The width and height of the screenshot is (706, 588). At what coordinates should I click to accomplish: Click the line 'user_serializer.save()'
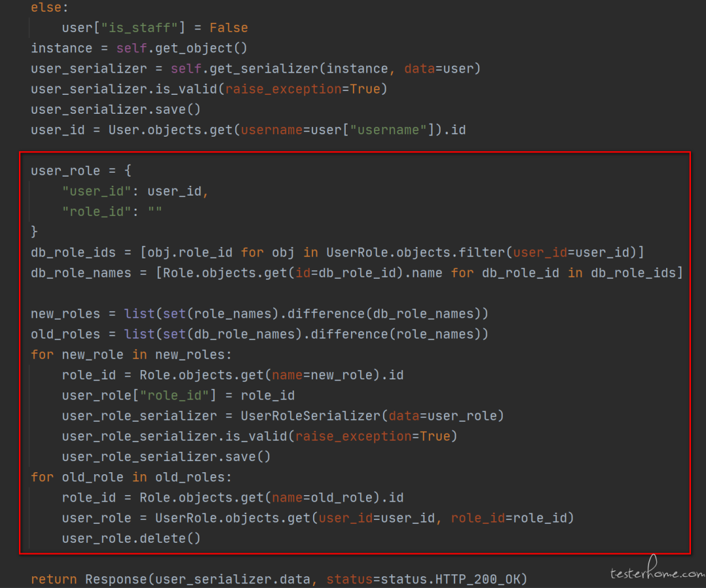(116, 109)
